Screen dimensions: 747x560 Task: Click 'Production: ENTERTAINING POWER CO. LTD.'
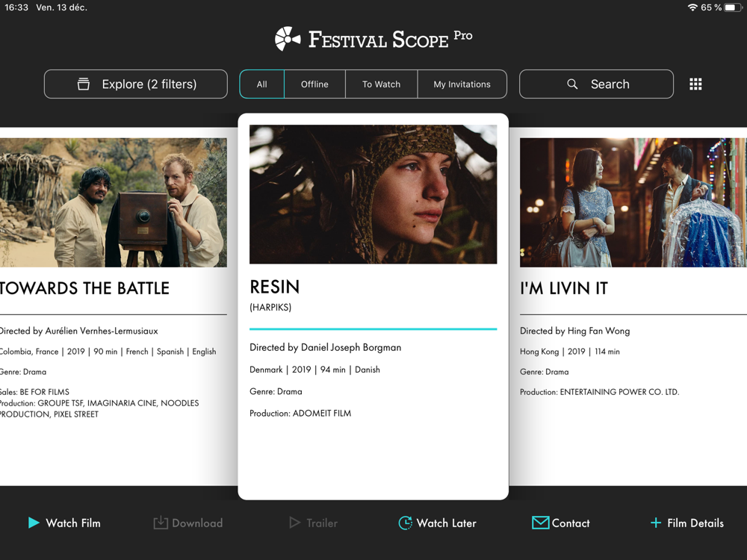[x=599, y=392]
